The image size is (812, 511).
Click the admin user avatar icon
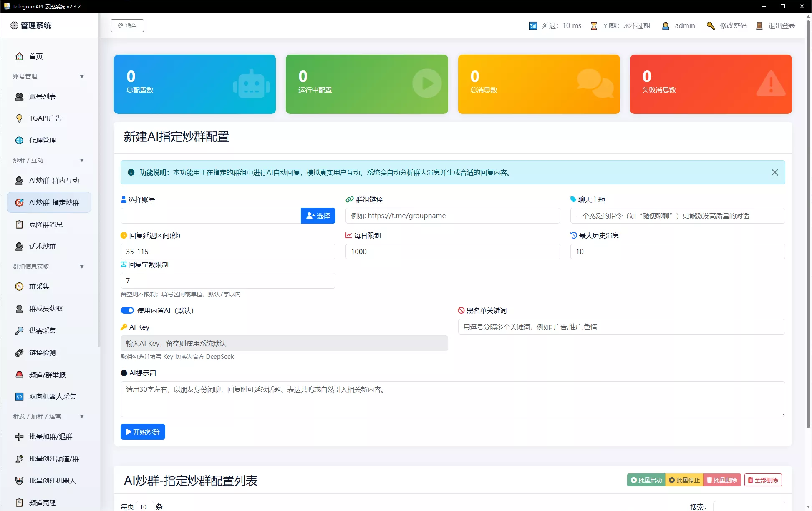click(x=666, y=26)
